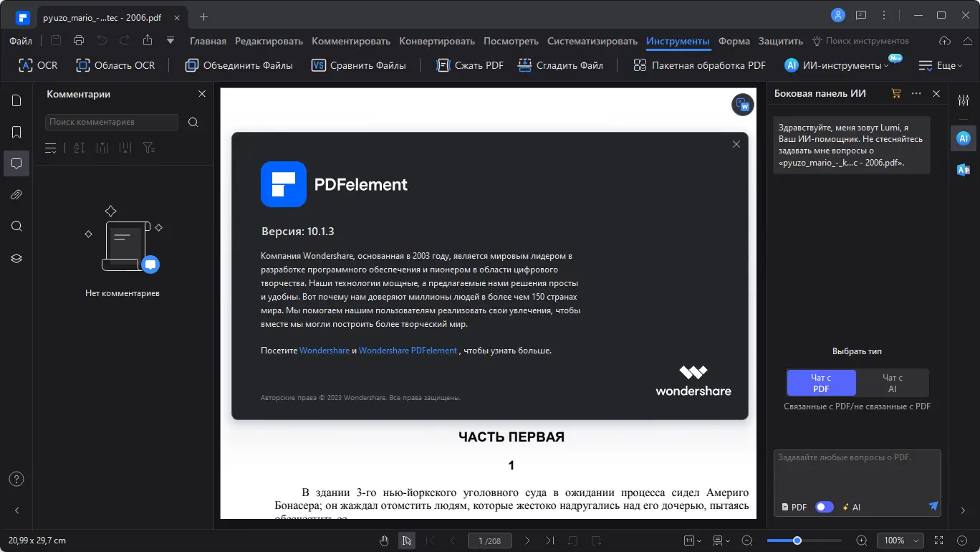Expand the ИИ-инструменты dropdown
Screen dimensions: 980x552
tap(836, 65)
